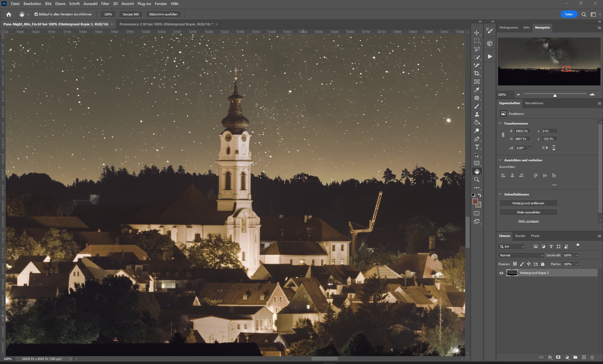Open the Filter menu
Screen dimensions: 603x364
point(105,4)
